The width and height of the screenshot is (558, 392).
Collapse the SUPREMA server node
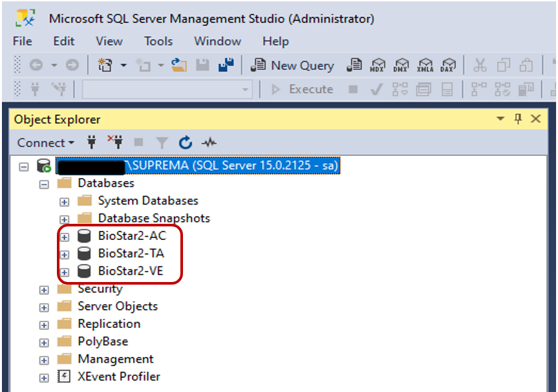23,167
